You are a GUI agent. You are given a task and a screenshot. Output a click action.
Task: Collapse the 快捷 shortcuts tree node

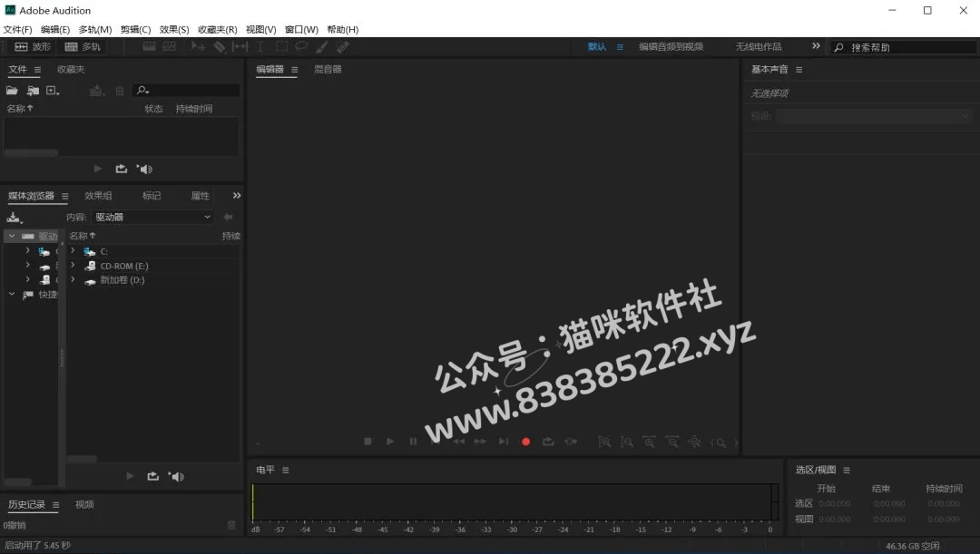pyautogui.click(x=12, y=294)
